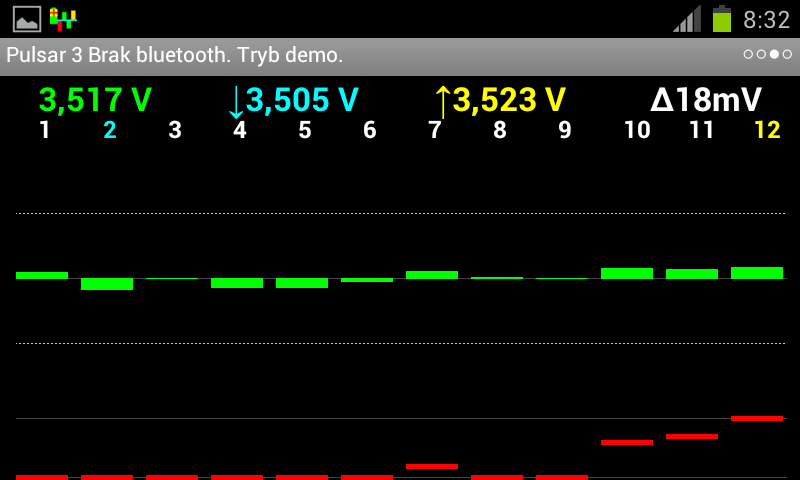Select cell number 7 label
Viewport: 800px width, 480px height.
click(x=435, y=130)
